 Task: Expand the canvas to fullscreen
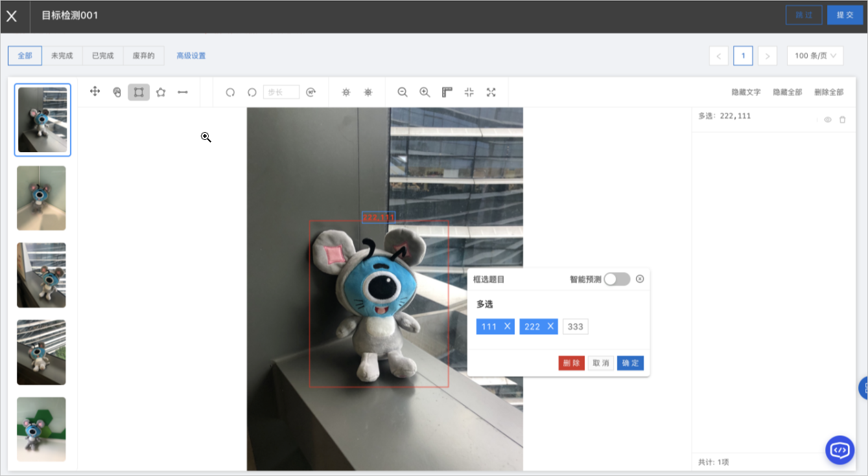(491, 92)
